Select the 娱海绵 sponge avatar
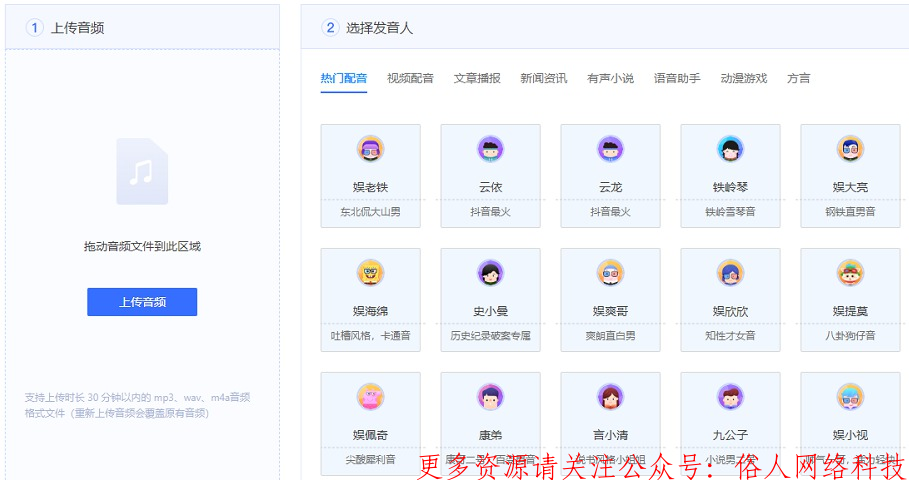This screenshot has width=909, height=480. [370, 273]
